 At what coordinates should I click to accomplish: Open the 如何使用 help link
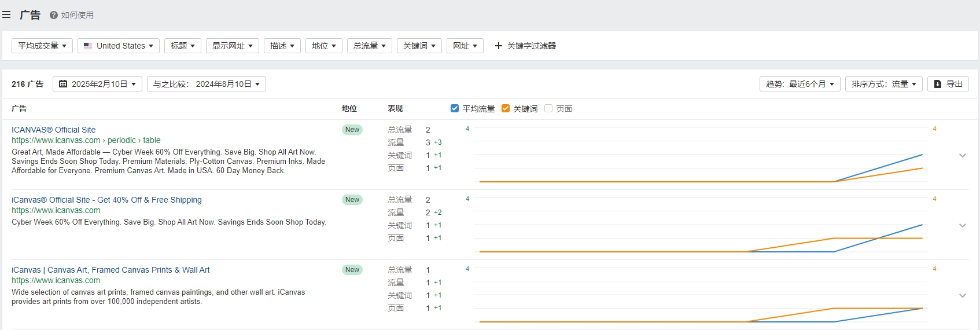click(77, 15)
